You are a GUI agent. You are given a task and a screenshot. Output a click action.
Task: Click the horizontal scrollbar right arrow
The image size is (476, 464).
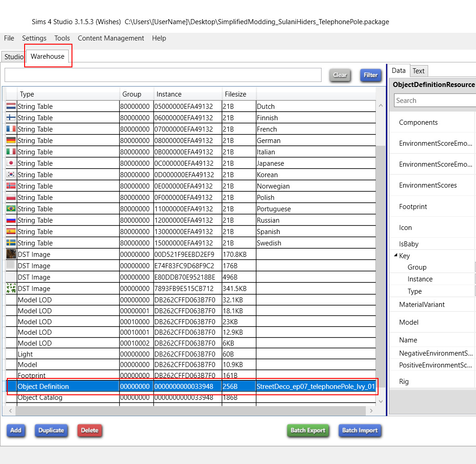click(371, 411)
